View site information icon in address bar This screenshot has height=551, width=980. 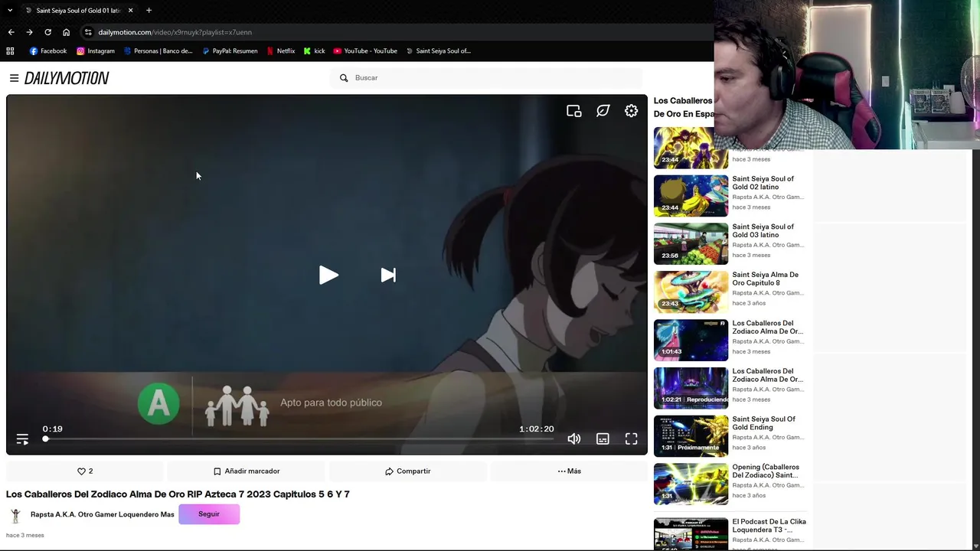point(88,32)
